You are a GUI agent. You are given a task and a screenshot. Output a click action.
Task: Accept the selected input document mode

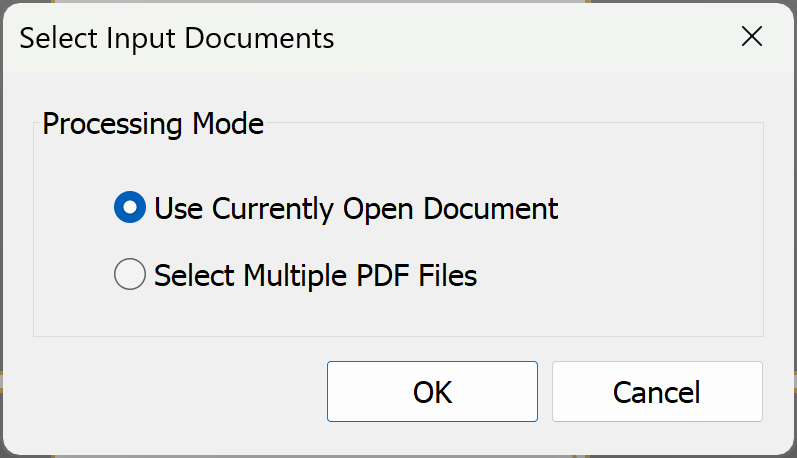(432, 392)
